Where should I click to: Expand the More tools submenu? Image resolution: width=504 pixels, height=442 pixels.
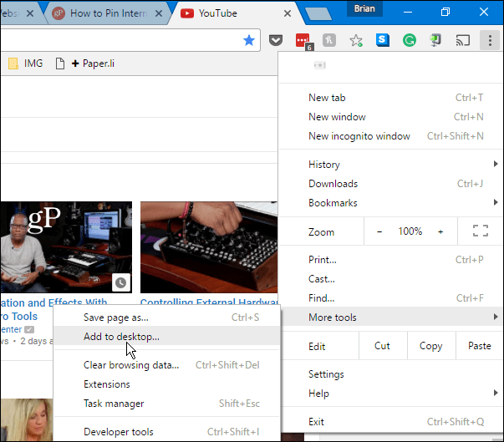coord(390,318)
